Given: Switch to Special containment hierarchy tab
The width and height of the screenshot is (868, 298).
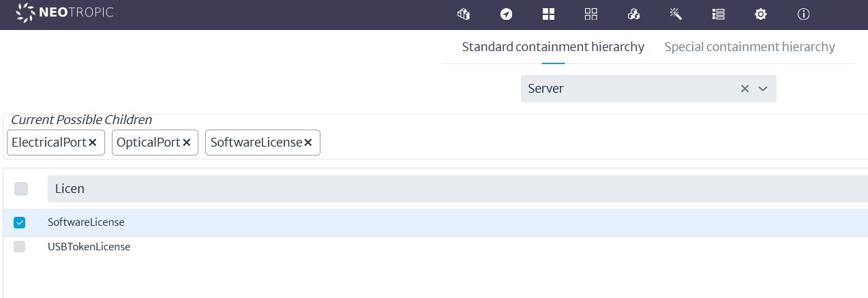Looking at the screenshot, I should tap(749, 47).
